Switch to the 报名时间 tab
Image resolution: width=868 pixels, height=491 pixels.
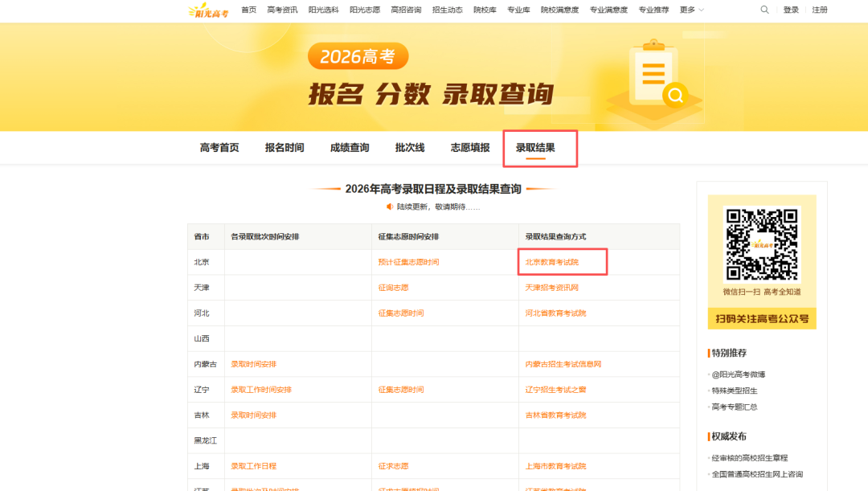pyautogui.click(x=285, y=148)
